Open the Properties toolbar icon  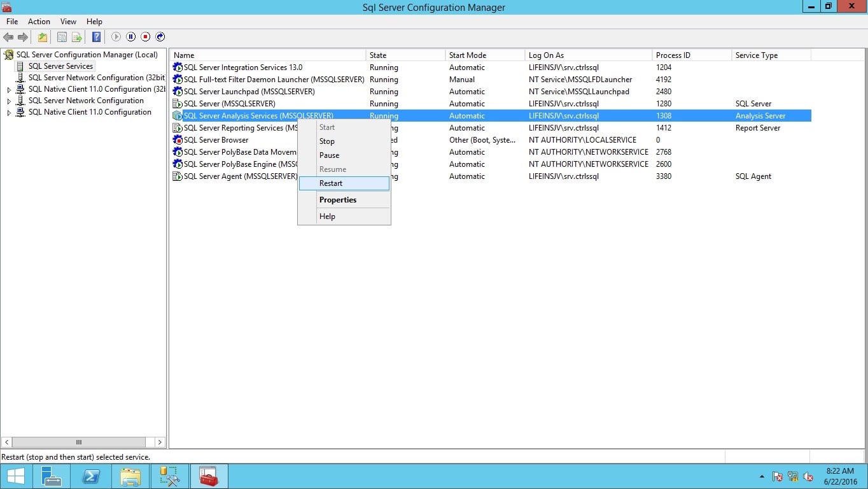click(62, 37)
